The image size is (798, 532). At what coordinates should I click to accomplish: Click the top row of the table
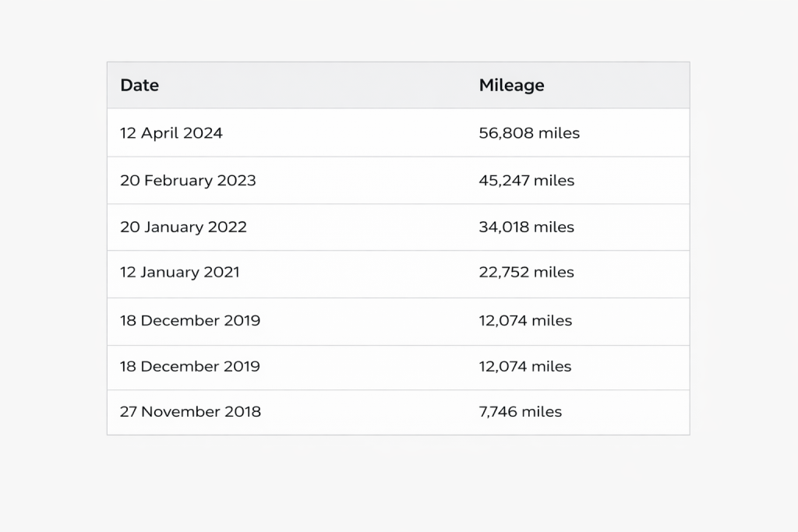click(x=399, y=132)
